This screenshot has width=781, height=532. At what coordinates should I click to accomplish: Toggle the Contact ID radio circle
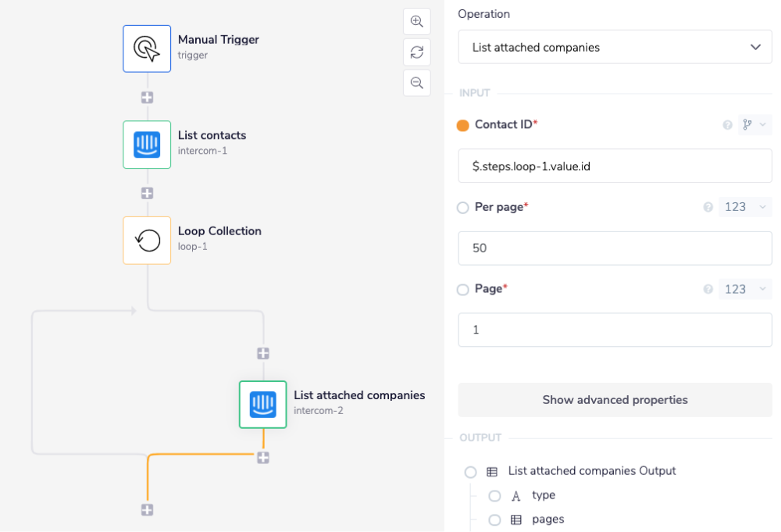point(463,125)
